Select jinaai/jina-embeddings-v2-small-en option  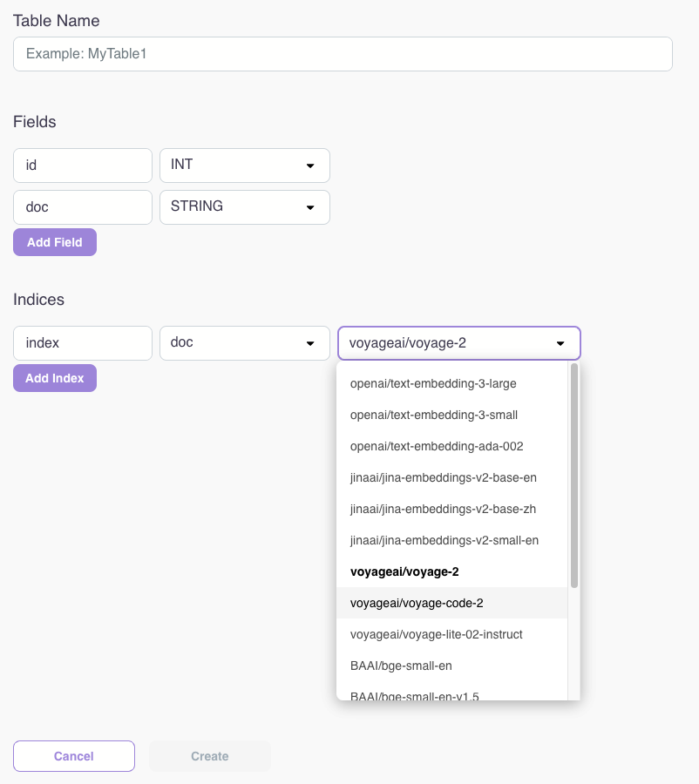tap(444, 540)
